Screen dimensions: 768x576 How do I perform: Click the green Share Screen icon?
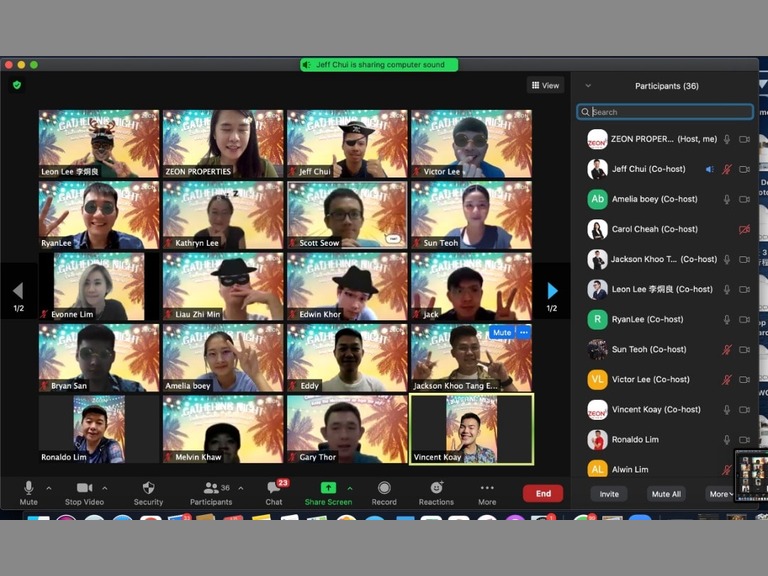click(328, 487)
